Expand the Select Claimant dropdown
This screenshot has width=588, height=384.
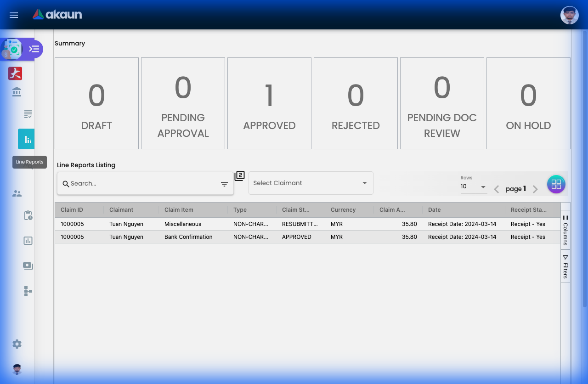click(x=311, y=183)
